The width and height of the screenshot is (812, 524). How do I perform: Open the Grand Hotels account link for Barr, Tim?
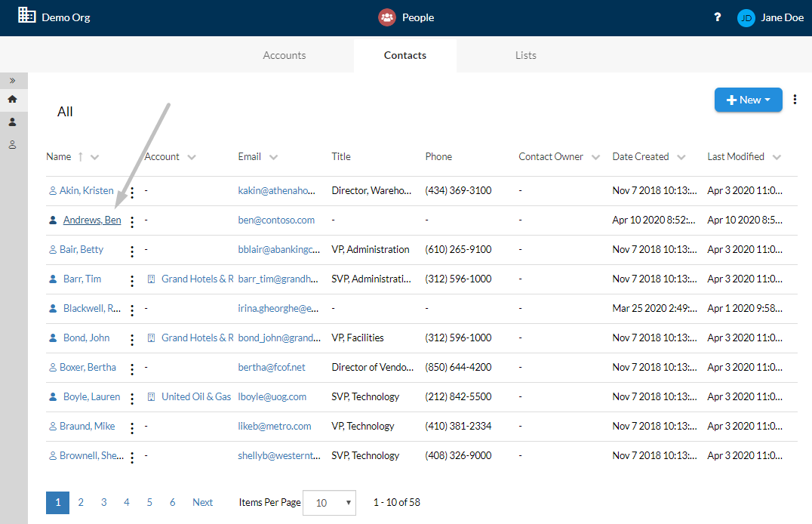pyautogui.click(x=197, y=279)
